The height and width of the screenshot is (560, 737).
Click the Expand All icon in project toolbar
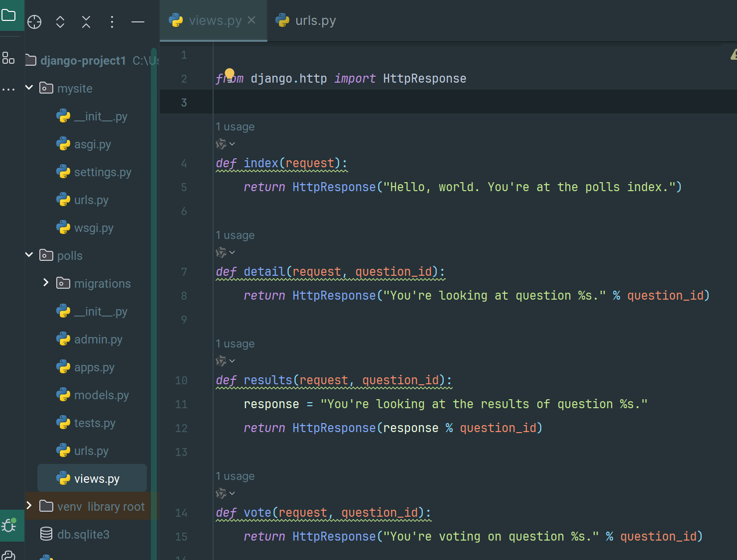coord(60,22)
